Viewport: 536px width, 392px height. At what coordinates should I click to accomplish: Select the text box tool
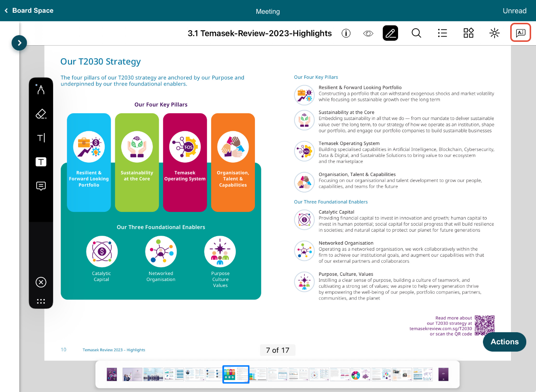click(x=41, y=162)
